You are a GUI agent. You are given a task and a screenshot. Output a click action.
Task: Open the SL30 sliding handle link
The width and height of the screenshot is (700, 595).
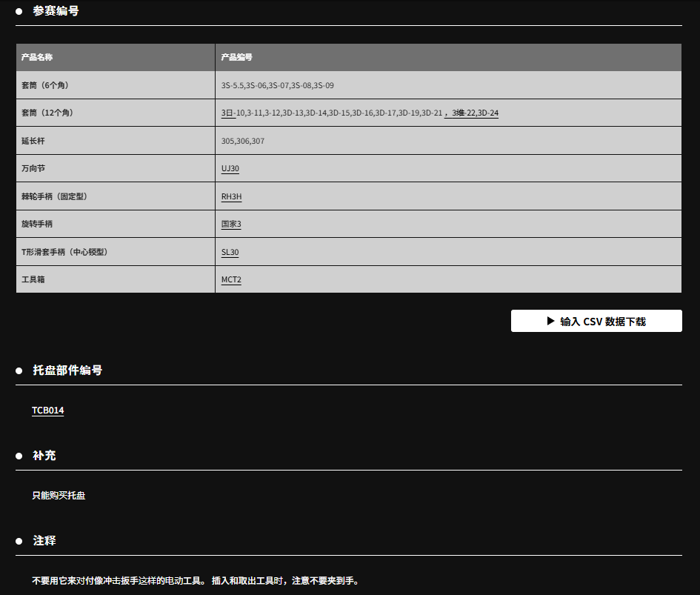[x=230, y=252]
